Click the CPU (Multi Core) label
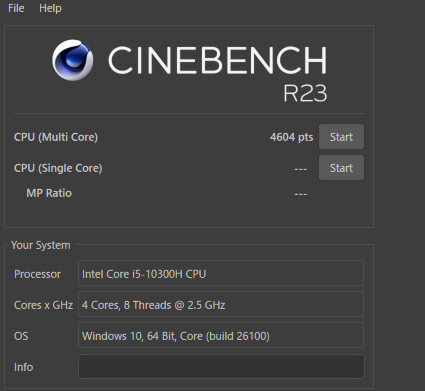Image resolution: width=425 pixels, height=391 pixels. (56, 137)
